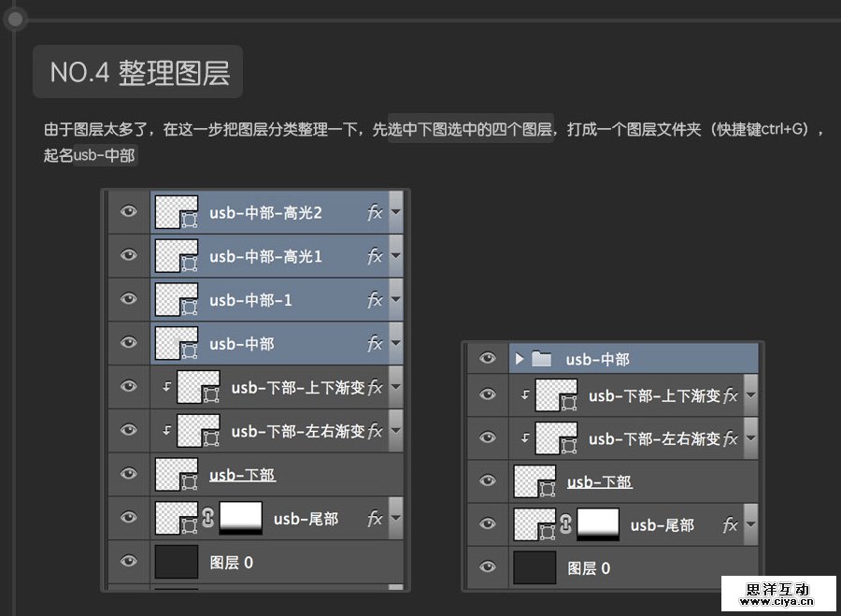Image resolution: width=841 pixels, height=616 pixels.
Task: Open style dropdown arrow on usb-中部-高光2 layer
Action: tap(394, 210)
